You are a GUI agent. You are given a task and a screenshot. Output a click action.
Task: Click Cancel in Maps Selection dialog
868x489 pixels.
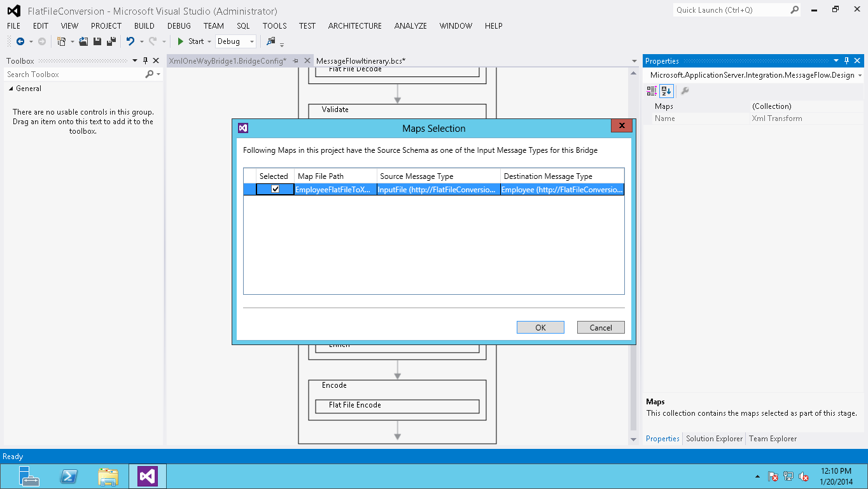tap(601, 327)
